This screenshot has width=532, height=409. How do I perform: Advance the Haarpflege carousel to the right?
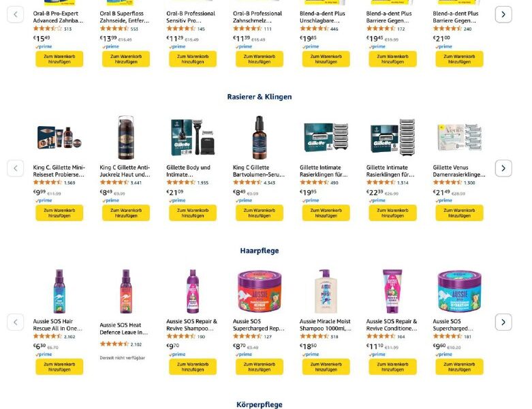tap(503, 322)
